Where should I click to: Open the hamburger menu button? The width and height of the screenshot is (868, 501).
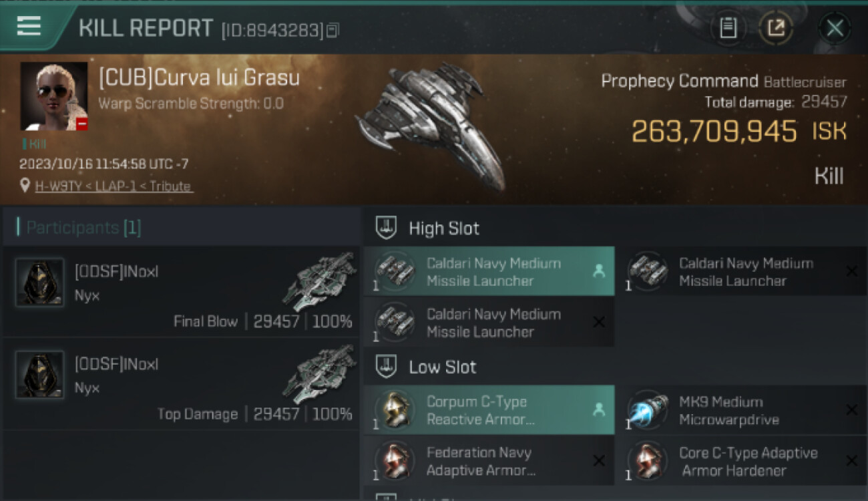pos(29,26)
